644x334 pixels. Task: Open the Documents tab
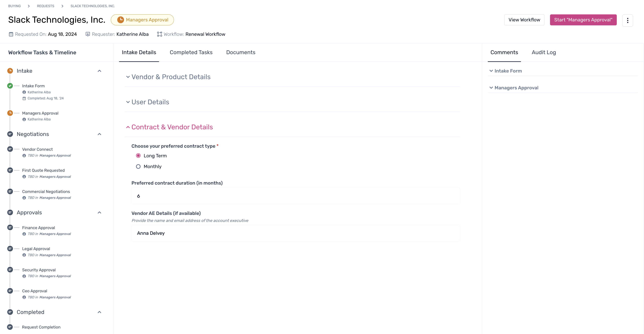[241, 52]
